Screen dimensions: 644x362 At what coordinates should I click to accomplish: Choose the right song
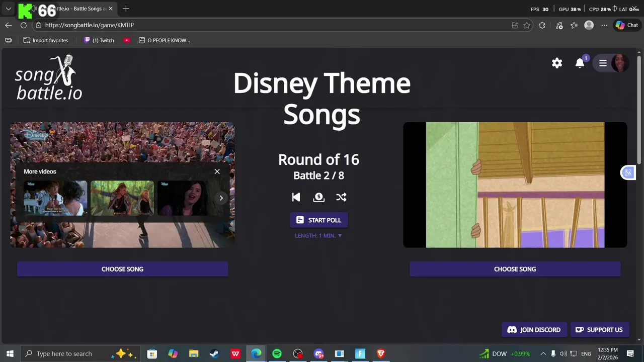click(x=515, y=269)
